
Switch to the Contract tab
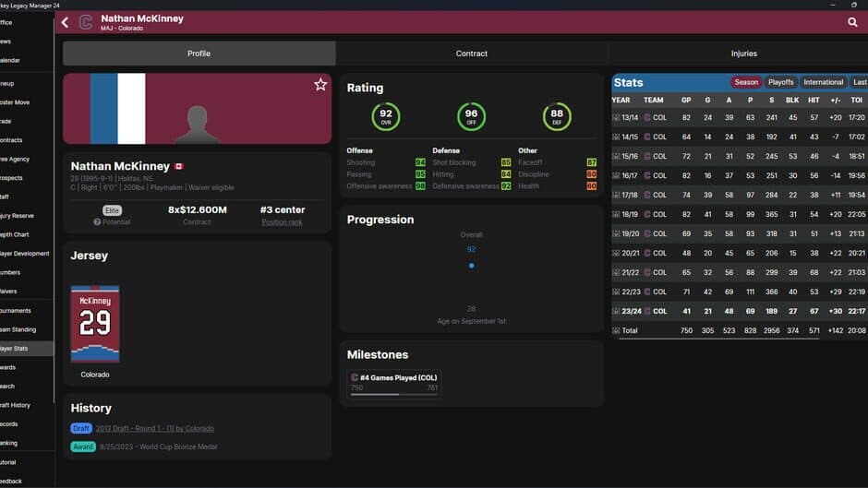pyautogui.click(x=471, y=54)
